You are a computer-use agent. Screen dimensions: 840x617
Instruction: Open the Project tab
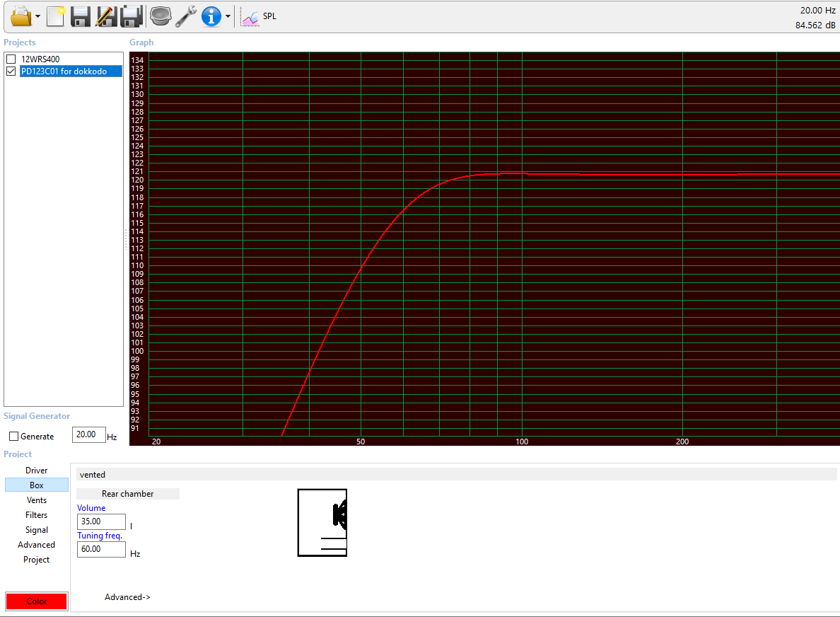[x=37, y=560]
